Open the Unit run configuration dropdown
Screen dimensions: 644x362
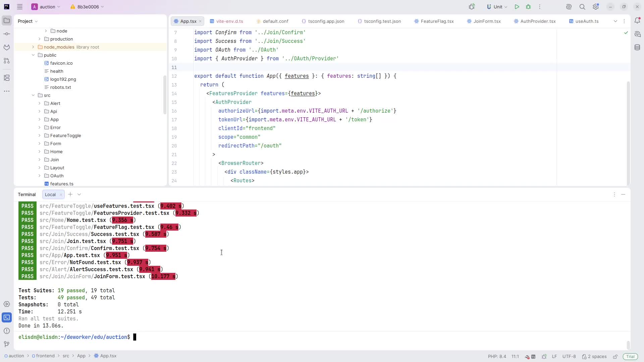(x=497, y=7)
